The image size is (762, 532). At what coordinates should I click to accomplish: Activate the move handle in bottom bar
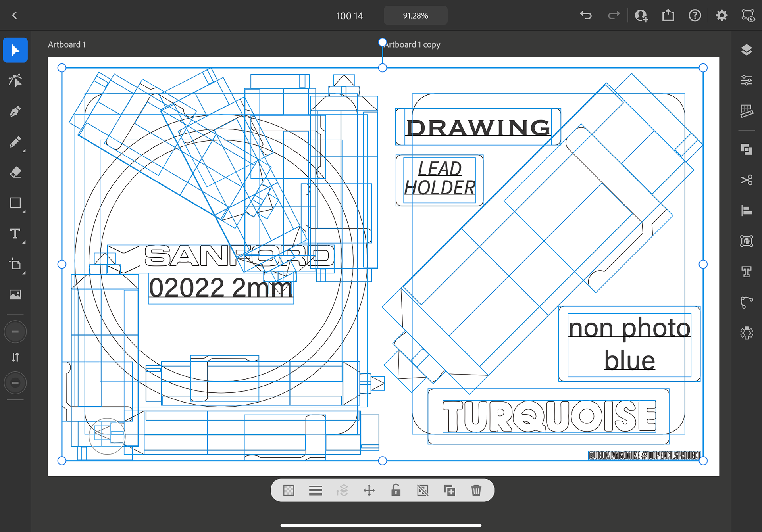[369, 490]
